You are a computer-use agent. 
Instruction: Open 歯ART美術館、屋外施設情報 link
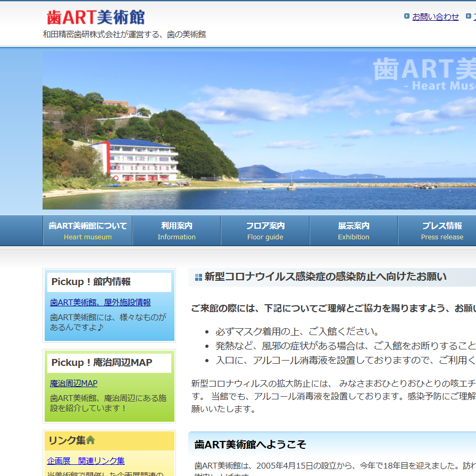coord(101,302)
